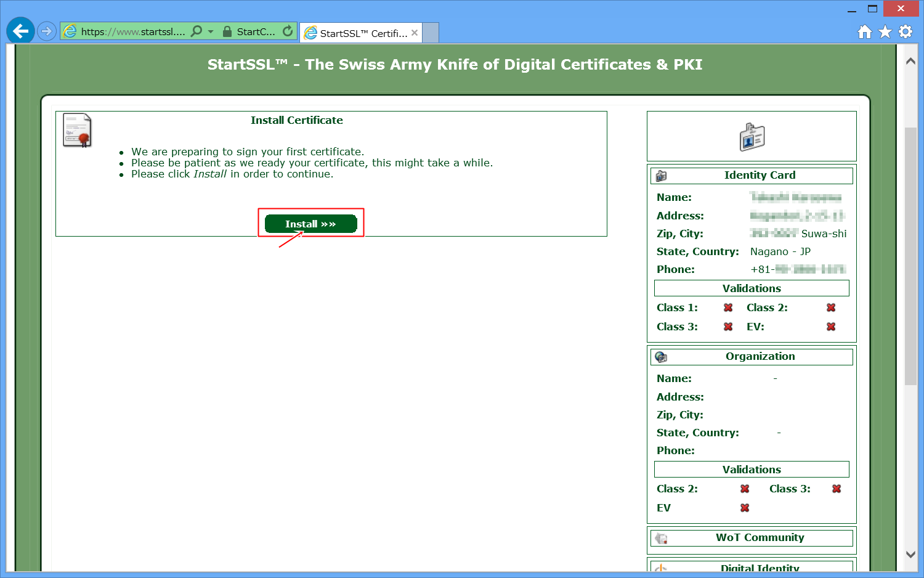Screen dimensions: 924x578
Task: Click the search magnifier in address bar
Action: (197, 31)
